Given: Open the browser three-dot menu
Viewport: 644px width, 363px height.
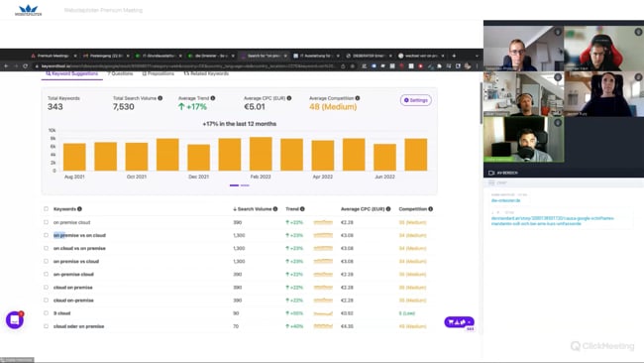Looking at the screenshot, I should (x=477, y=65).
